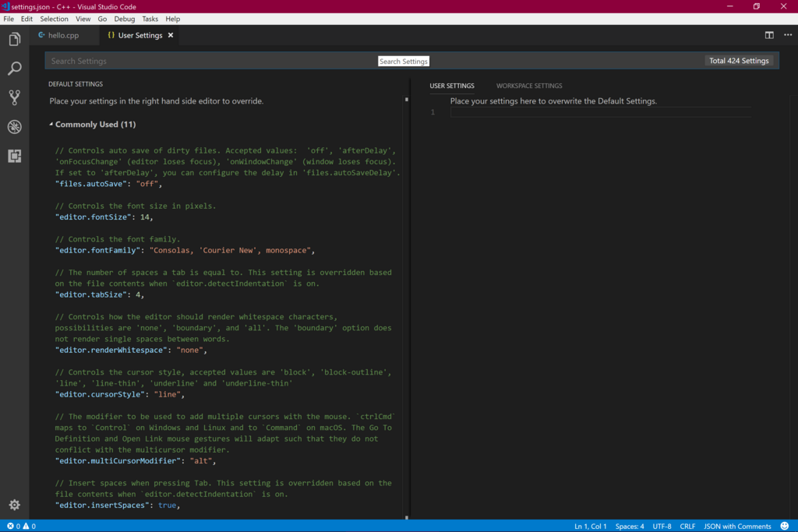Click the "editor.insertSpaces" setting key
The width and height of the screenshot is (798, 532).
point(101,505)
